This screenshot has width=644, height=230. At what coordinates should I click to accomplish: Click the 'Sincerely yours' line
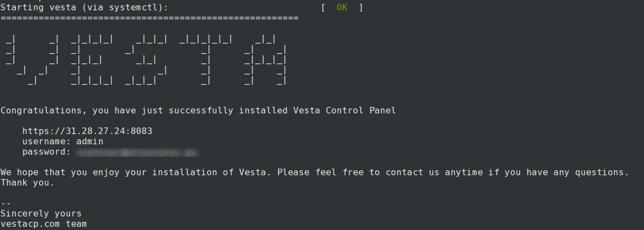[x=41, y=214]
